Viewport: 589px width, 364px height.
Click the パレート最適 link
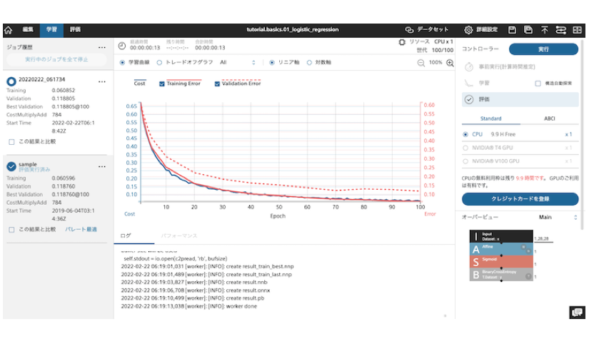click(81, 230)
